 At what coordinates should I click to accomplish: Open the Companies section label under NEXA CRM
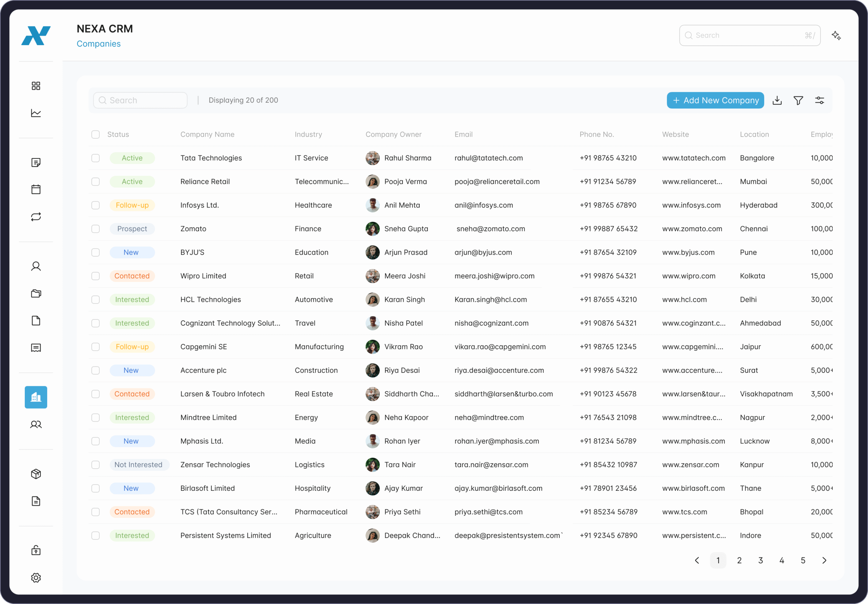click(x=99, y=43)
